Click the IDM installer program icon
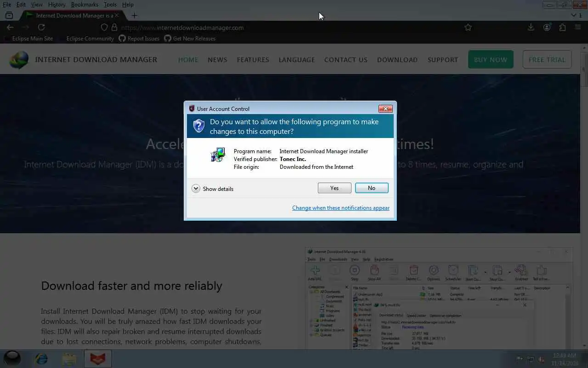This screenshot has width=588, height=368. [218, 155]
